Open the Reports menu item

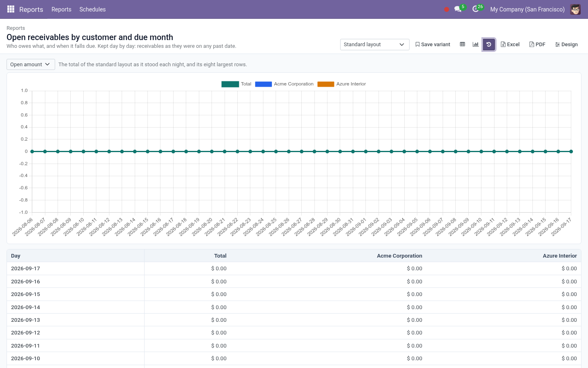[61, 9]
